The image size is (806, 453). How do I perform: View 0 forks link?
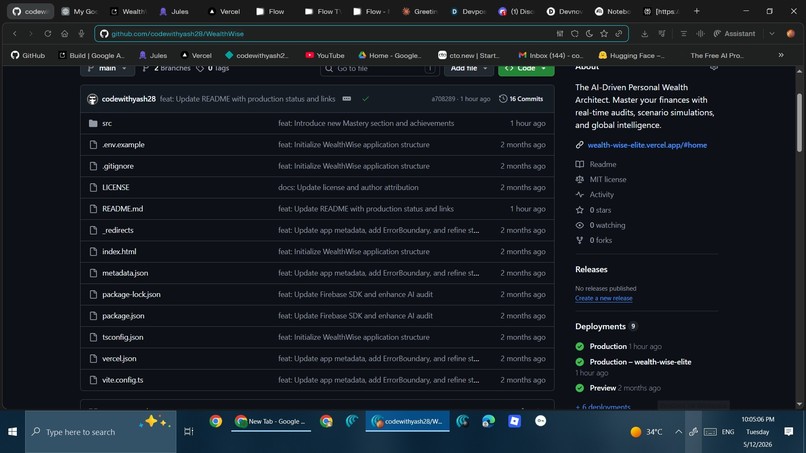tap(600, 240)
